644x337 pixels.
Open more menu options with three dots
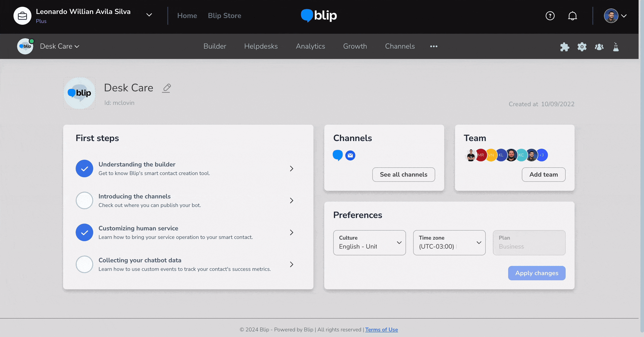click(433, 46)
